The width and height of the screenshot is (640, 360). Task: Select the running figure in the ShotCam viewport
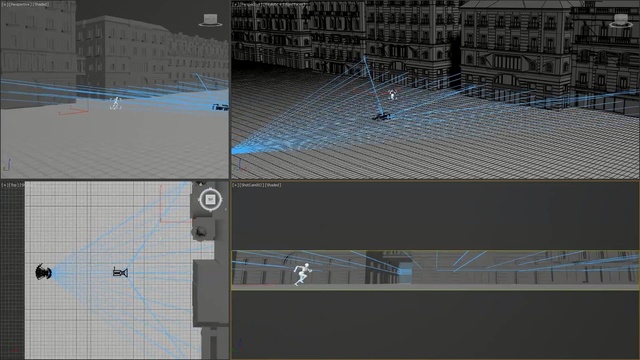[302, 273]
